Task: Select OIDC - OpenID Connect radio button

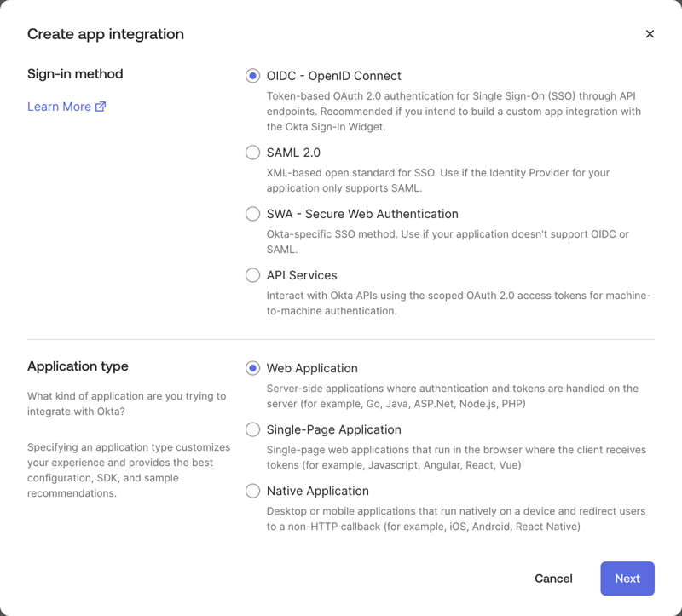Action: tap(252, 76)
